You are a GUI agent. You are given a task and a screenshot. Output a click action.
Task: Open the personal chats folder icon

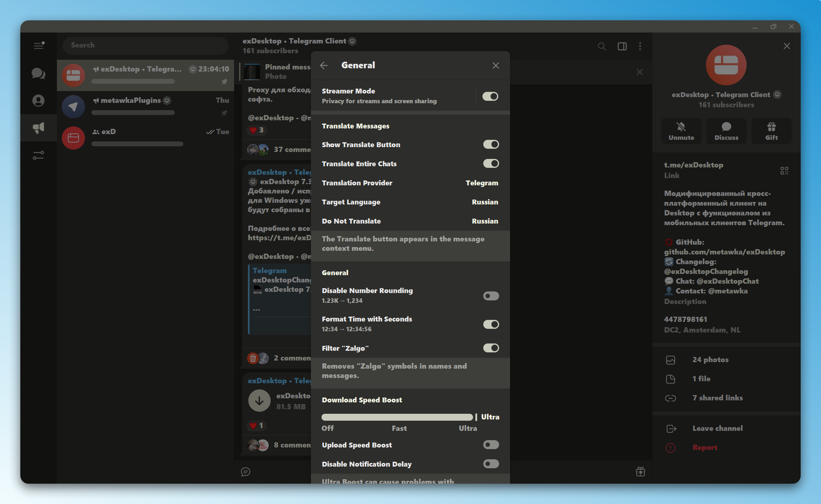39,100
